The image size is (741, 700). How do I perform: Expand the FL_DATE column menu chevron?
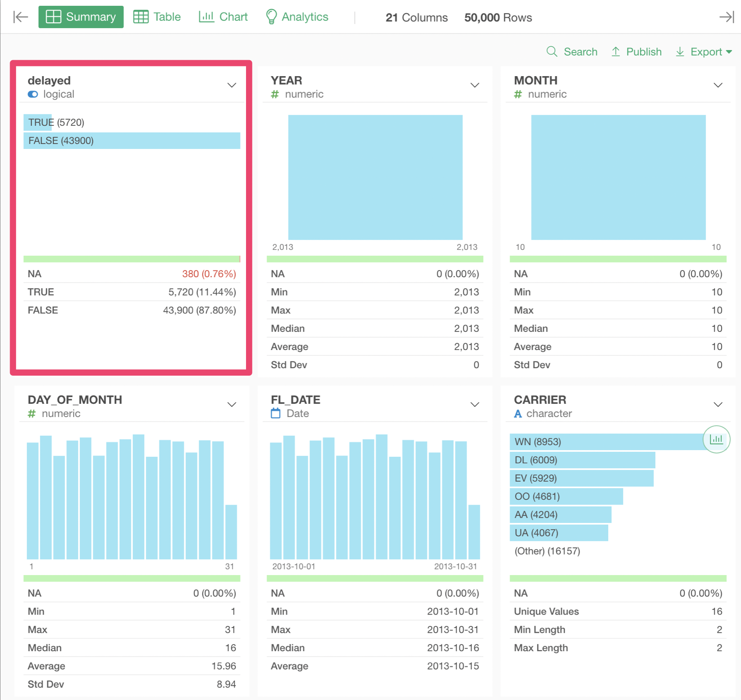[x=474, y=405]
